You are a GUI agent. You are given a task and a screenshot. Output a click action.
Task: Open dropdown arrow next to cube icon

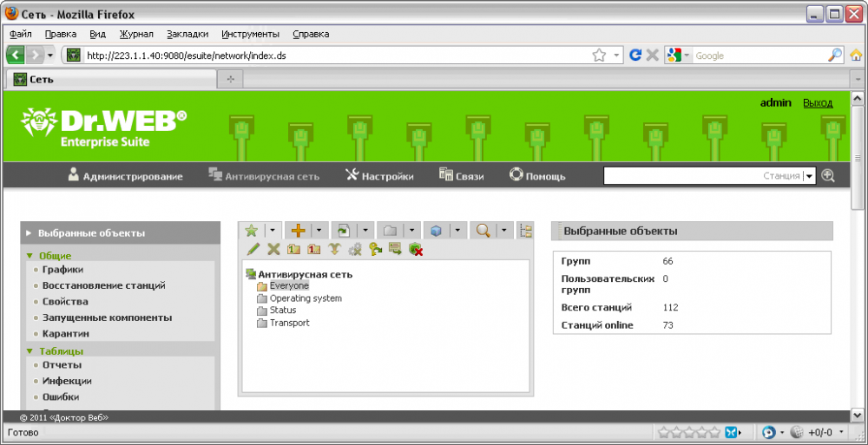click(457, 231)
